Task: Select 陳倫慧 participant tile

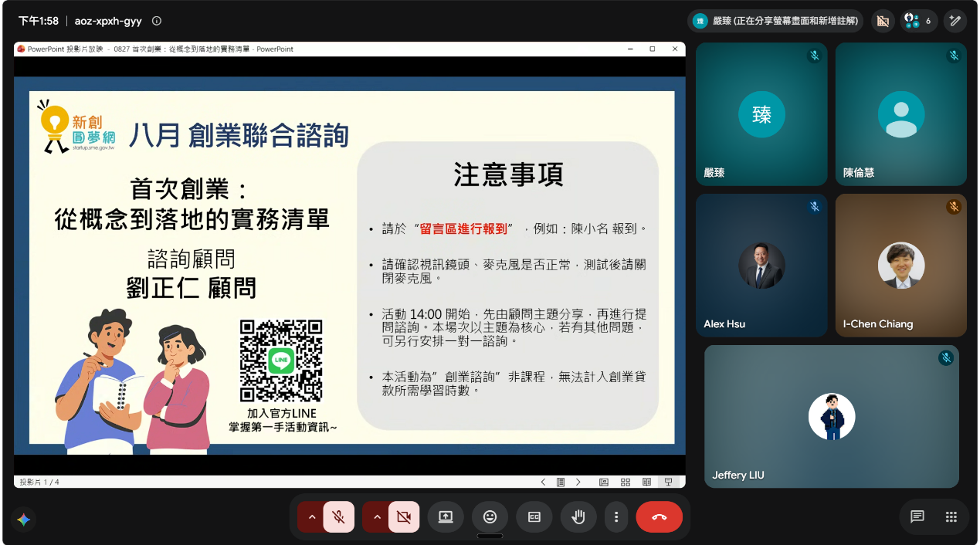Action: [900, 113]
